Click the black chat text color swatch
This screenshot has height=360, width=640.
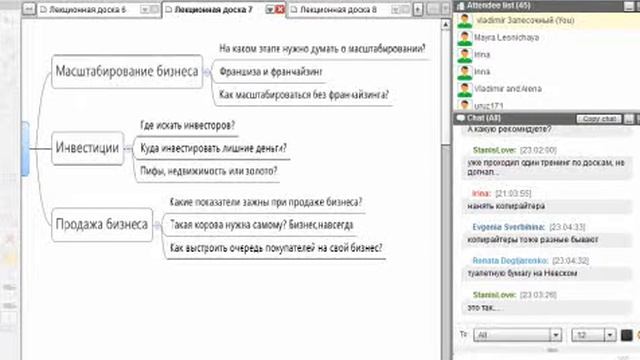point(627,335)
